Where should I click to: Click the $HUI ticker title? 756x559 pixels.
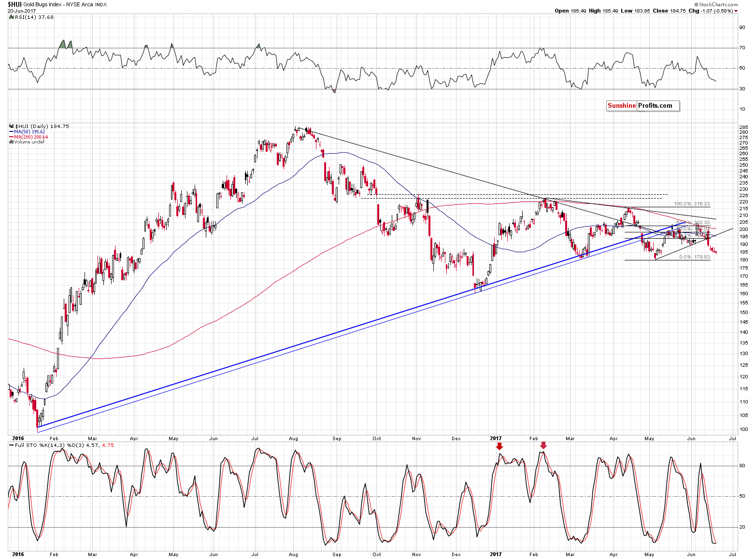14,4
